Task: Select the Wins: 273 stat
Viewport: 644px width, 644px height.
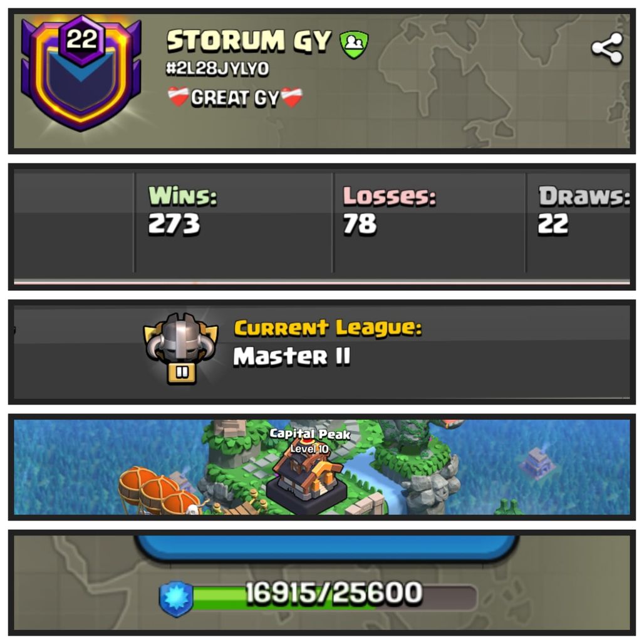Action: tap(182, 210)
